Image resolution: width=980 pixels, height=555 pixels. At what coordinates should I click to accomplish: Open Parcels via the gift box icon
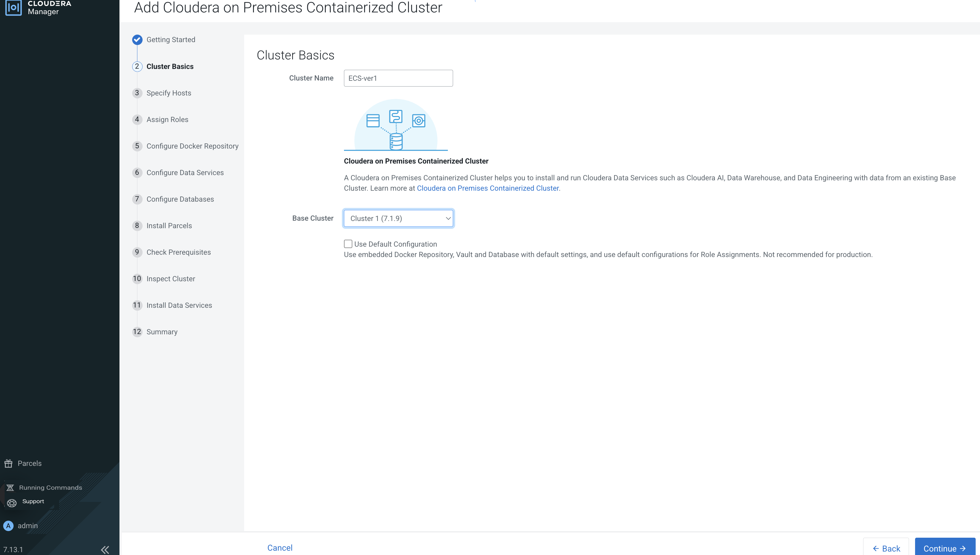(8, 464)
